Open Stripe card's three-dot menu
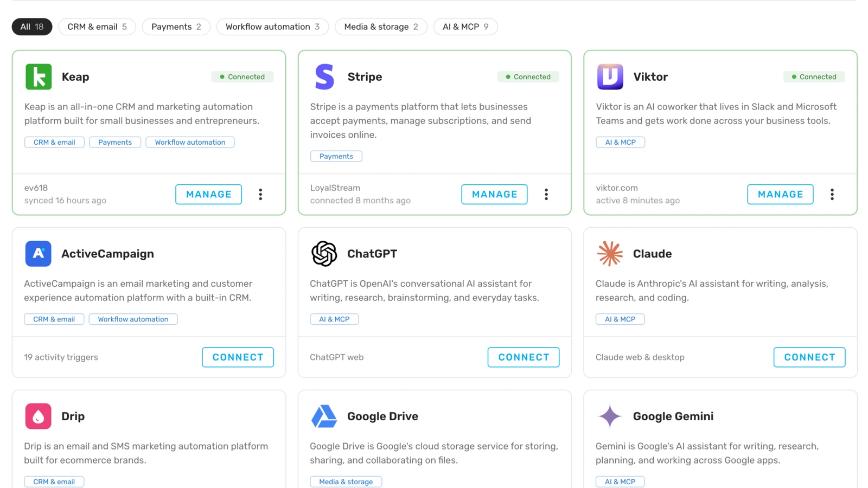 (x=546, y=194)
